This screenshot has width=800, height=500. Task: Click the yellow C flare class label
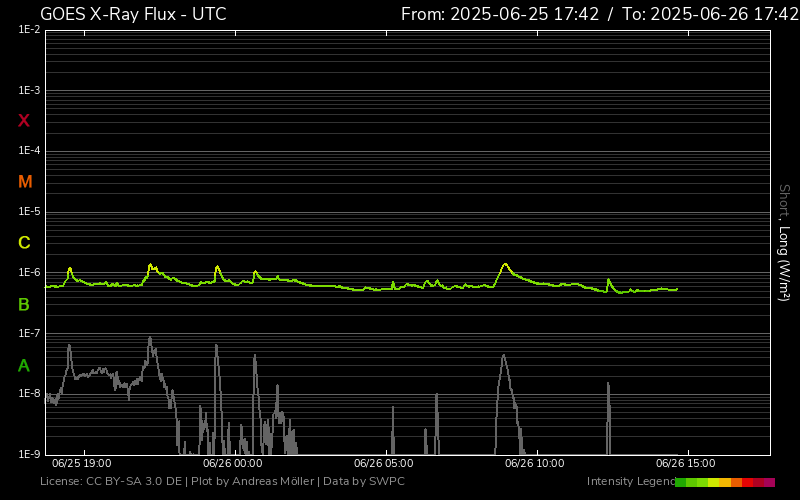(24, 243)
